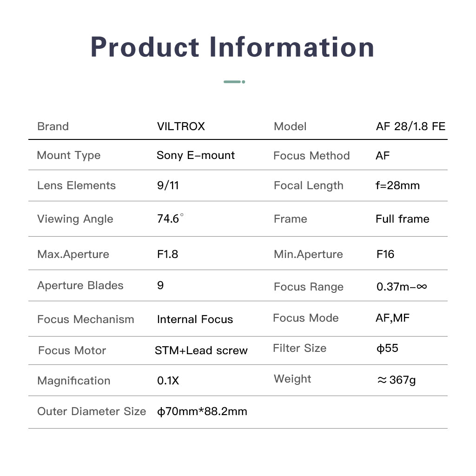Click the green dash divider under title
Image resolution: width=476 pixels, height=476 pixels.
point(234,82)
